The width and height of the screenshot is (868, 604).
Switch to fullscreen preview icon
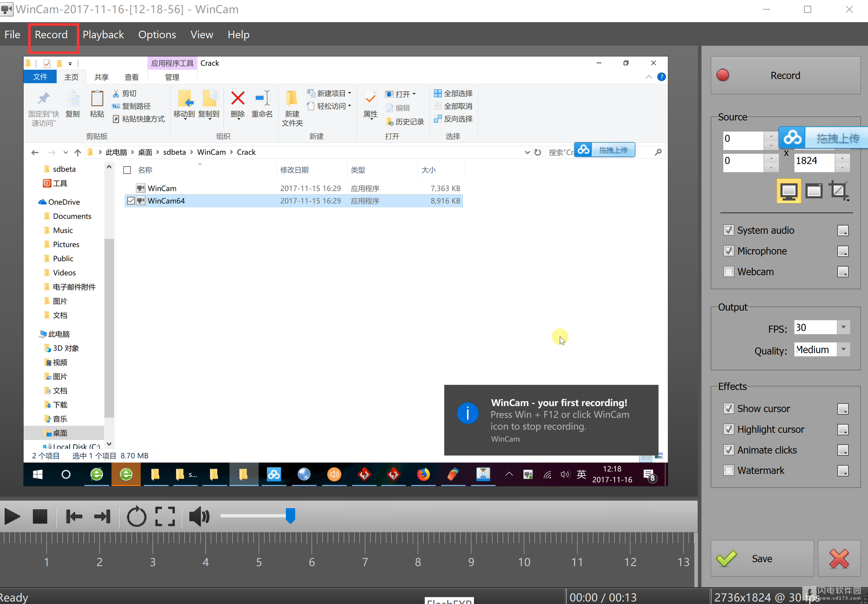[x=165, y=517]
